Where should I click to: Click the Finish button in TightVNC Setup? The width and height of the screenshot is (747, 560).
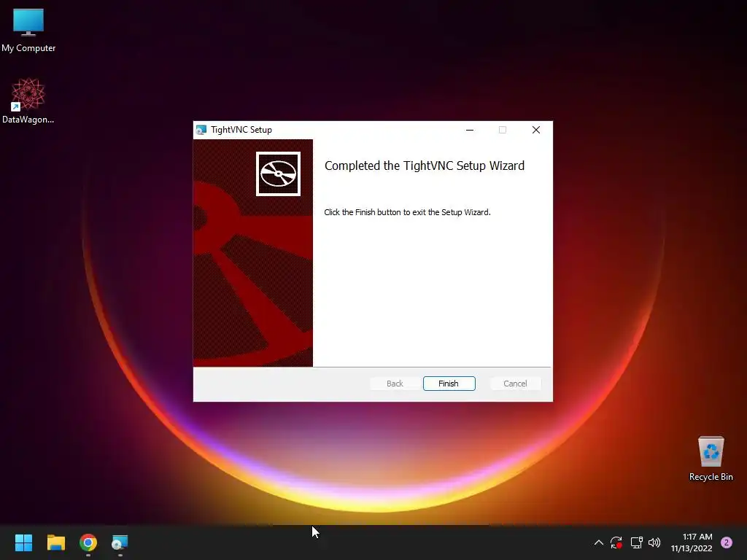(449, 384)
